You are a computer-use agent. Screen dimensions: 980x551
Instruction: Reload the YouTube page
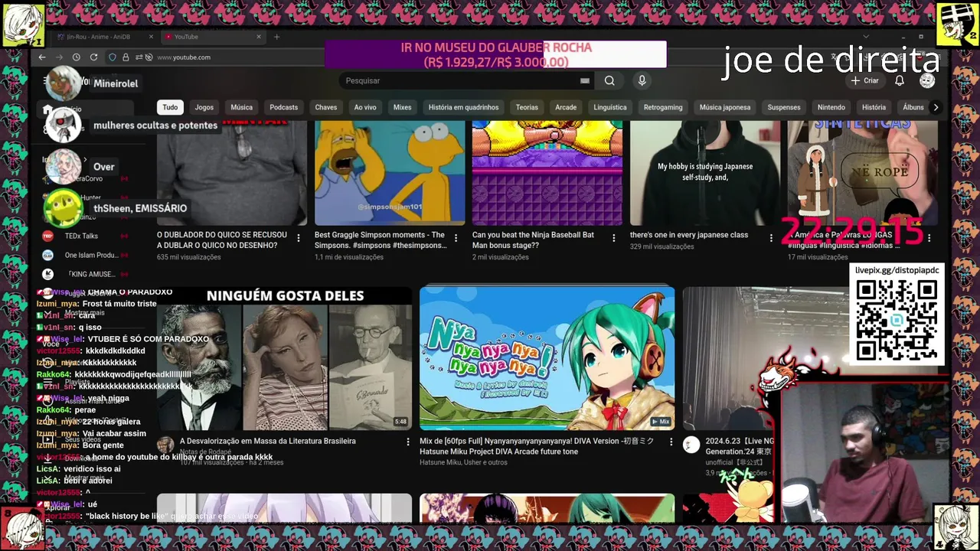[x=93, y=57]
